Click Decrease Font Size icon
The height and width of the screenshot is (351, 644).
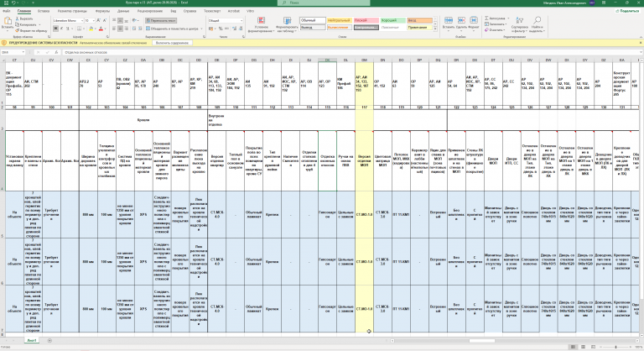click(x=105, y=20)
